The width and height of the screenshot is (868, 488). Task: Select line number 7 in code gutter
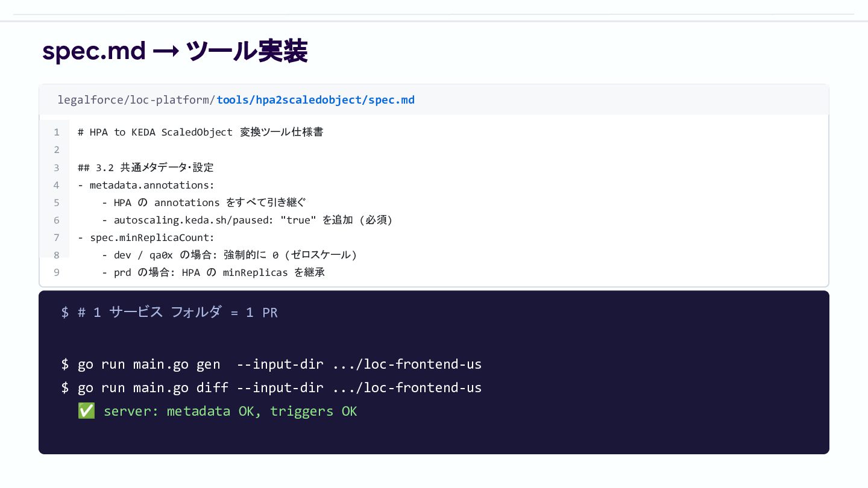click(57, 237)
